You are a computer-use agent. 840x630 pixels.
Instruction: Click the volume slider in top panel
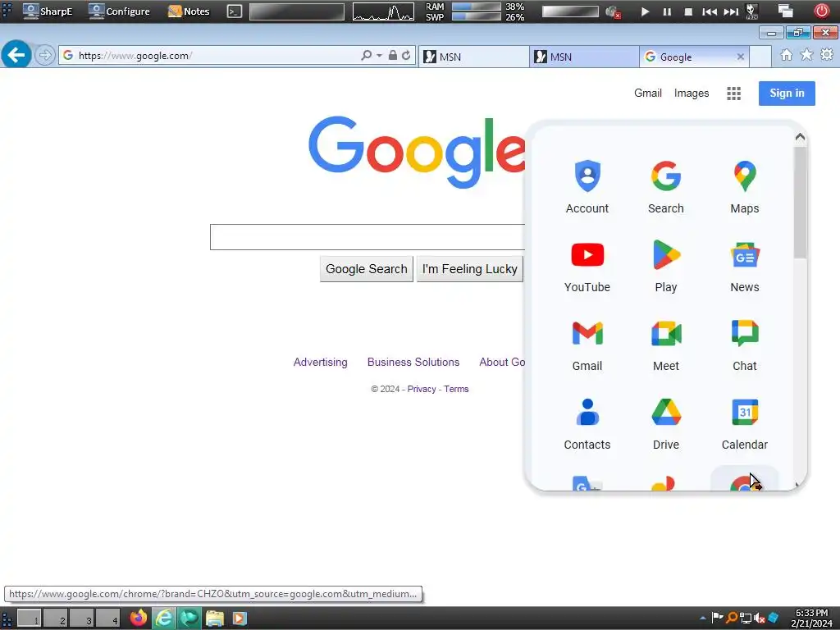[570, 11]
